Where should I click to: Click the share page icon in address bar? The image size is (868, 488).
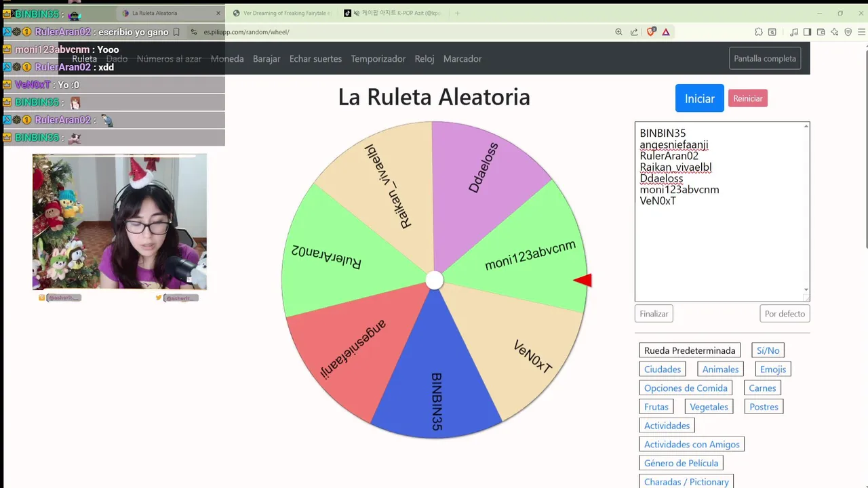(x=634, y=32)
